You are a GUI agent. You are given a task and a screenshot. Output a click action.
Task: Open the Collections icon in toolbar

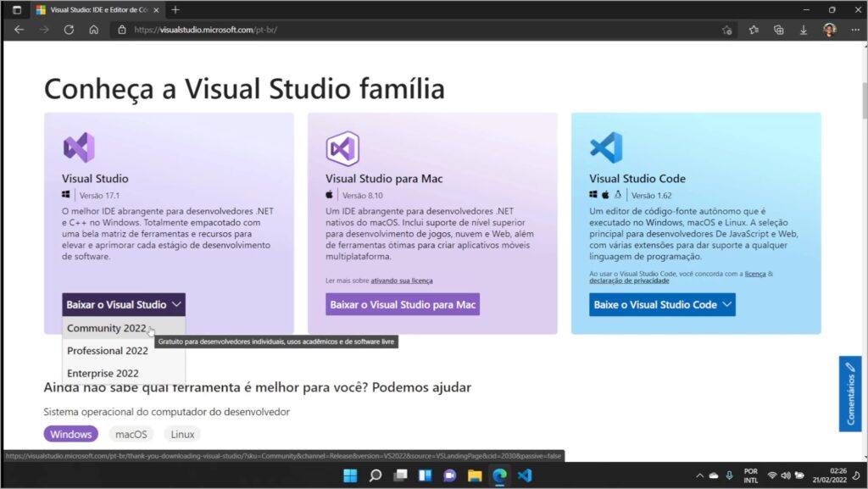(778, 30)
